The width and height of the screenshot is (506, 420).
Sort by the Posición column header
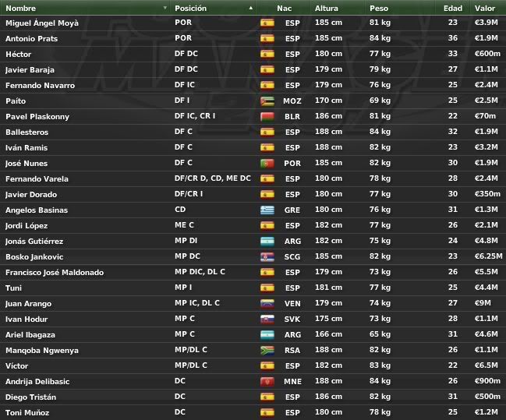tap(190, 8)
